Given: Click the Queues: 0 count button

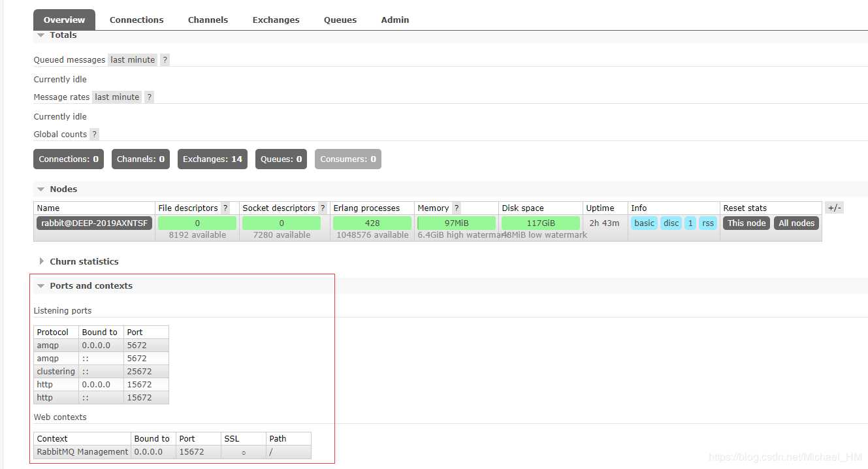Looking at the screenshot, I should pyautogui.click(x=281, y=159).
